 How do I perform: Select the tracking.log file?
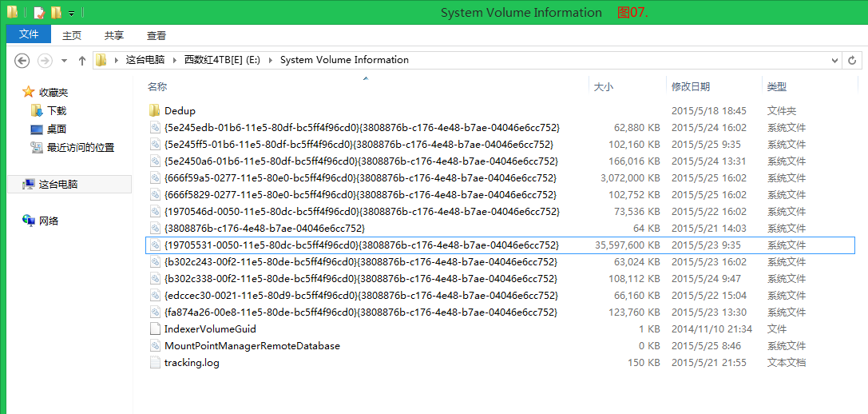[x=501, y=363]
